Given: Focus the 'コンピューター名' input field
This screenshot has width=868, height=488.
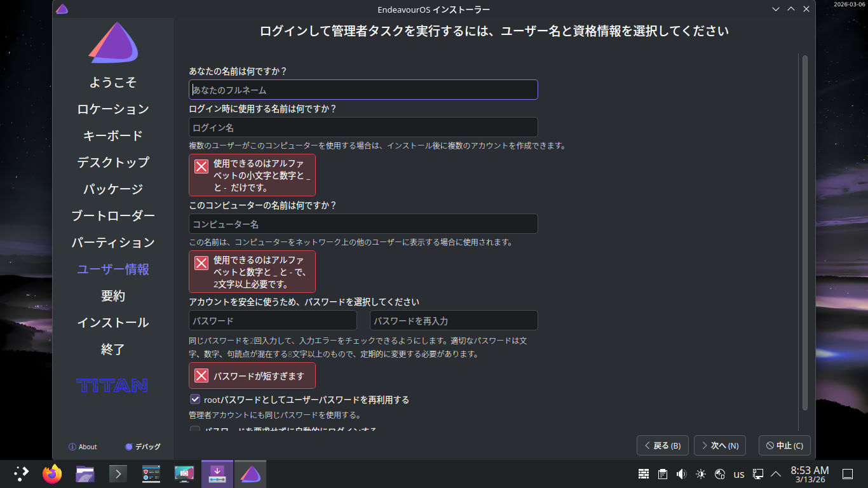Looking at the screenshot, I should tap(363, 224).
